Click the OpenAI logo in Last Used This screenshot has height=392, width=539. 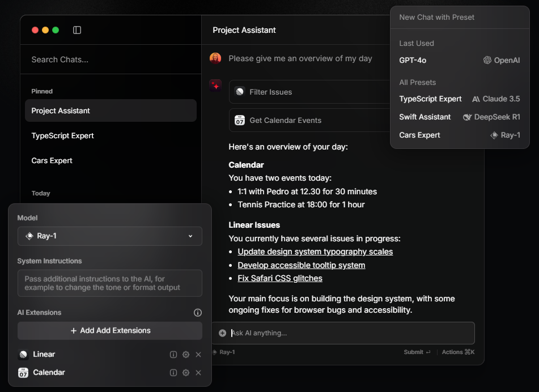click(x=487, y=60)
